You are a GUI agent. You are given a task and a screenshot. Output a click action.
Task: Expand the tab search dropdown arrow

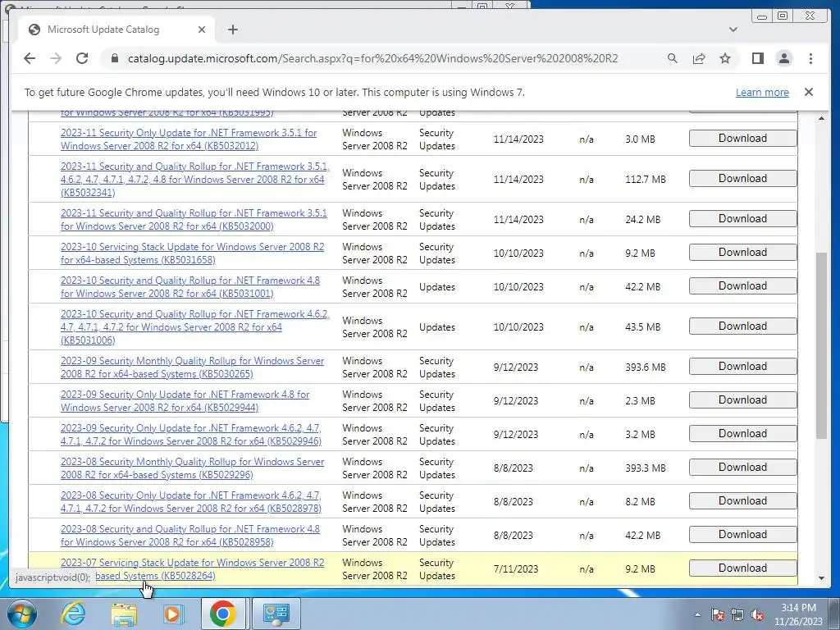[733, 30]
